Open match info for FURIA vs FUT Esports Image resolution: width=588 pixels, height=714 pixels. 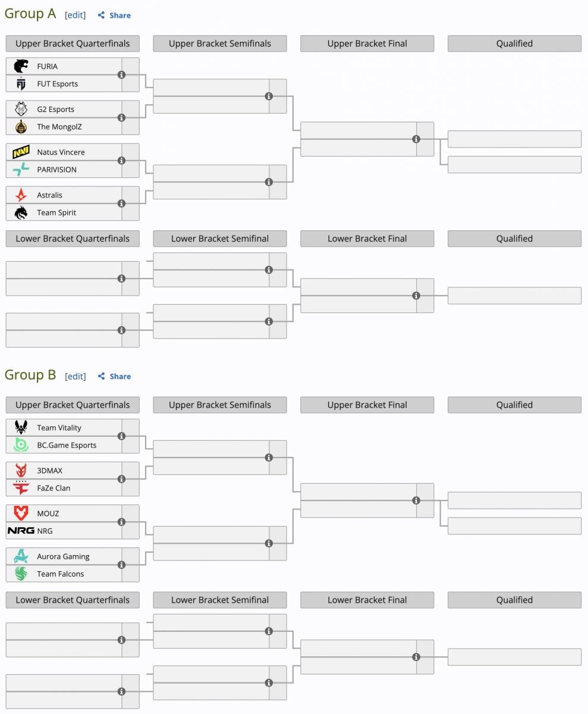[122, 75]
